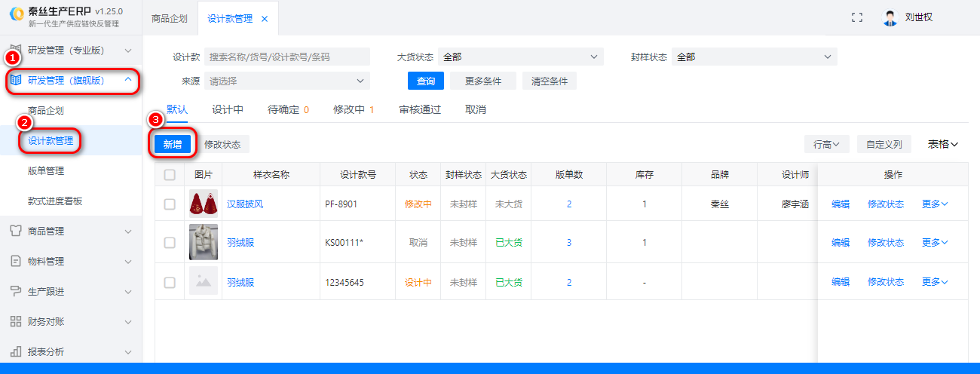The image size is (980, 374).
Task: Expand the 来源 select box
Action: coord(286,81)
